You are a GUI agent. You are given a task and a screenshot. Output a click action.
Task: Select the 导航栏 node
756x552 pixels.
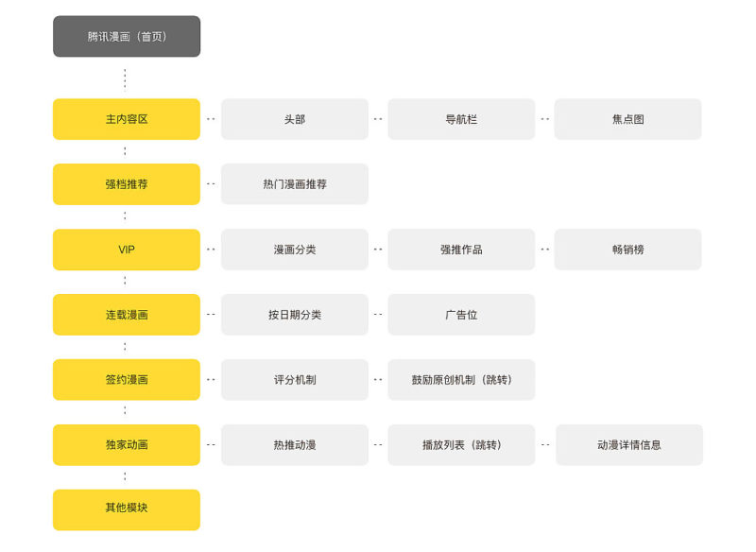461,119
